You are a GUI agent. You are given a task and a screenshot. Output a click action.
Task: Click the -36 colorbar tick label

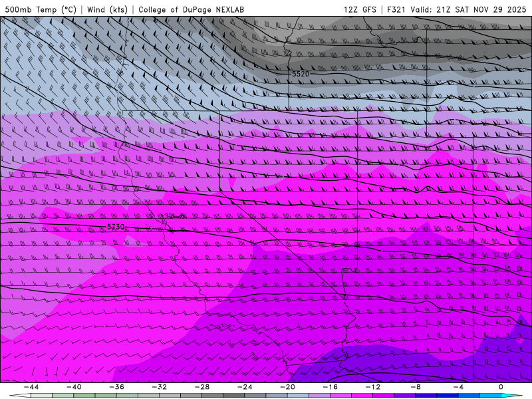[x=117, y=387]
